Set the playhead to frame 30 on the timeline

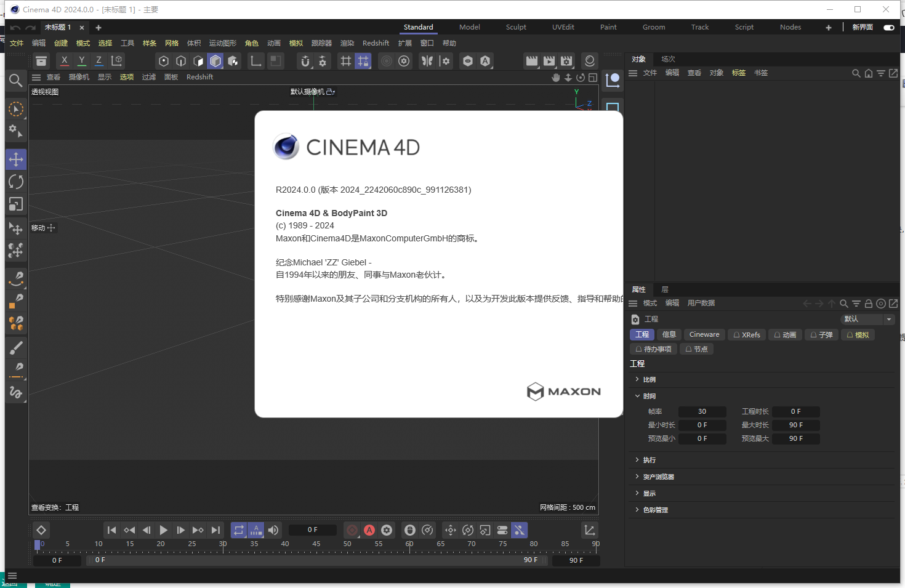(x=222, y=544)
